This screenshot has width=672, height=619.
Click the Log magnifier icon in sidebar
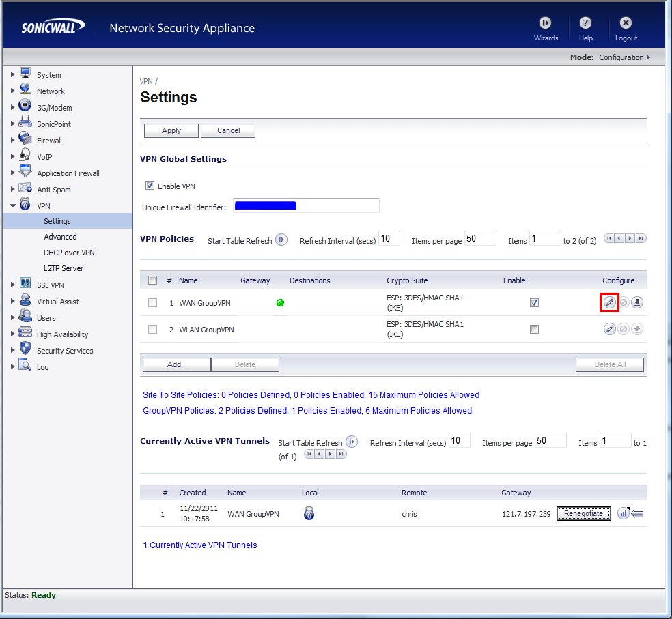[25, 365]
